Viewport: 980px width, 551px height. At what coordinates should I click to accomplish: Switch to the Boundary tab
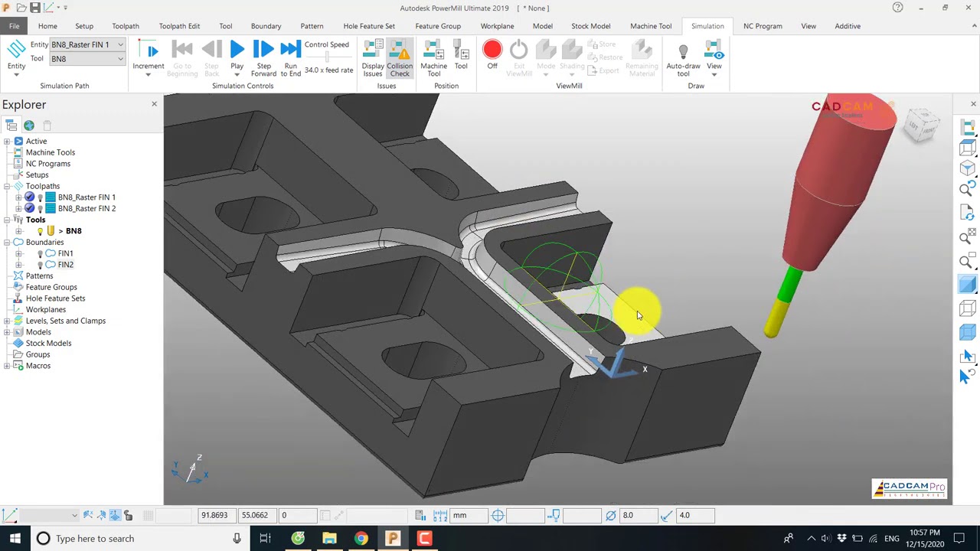(x=266, y=26)
